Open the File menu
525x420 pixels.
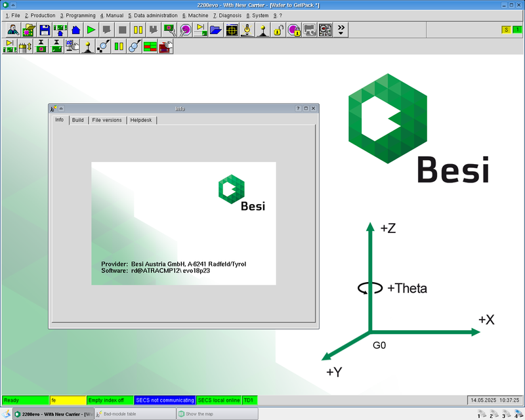tap(12, 15)
